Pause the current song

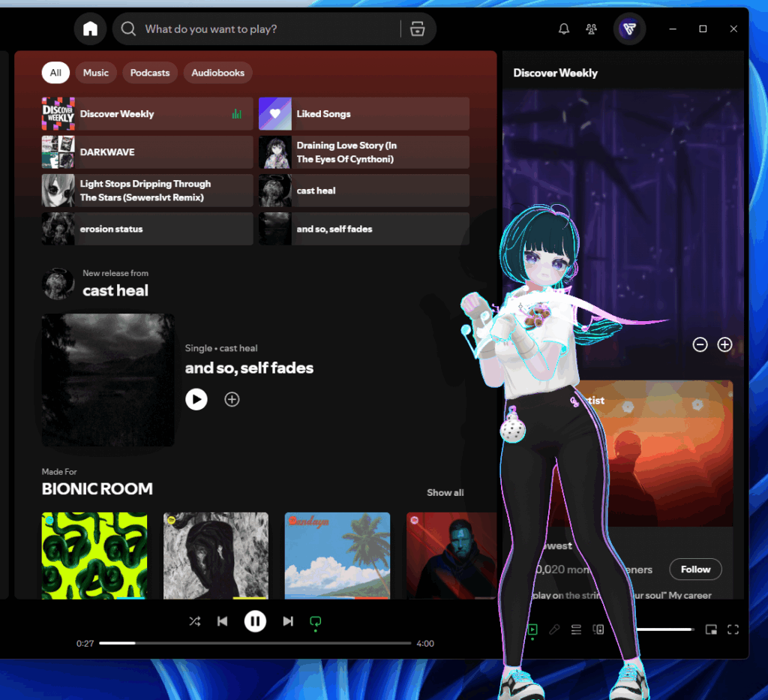click(x=255, y=621)
